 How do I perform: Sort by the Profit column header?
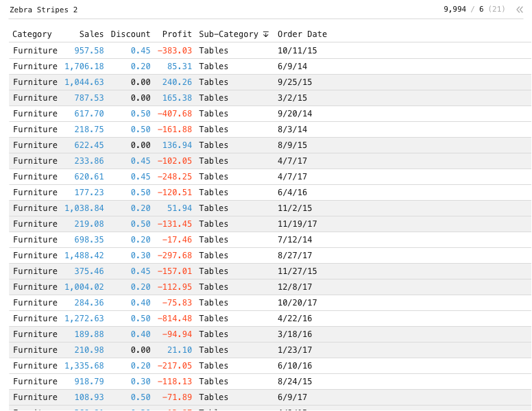click(177, 34)
